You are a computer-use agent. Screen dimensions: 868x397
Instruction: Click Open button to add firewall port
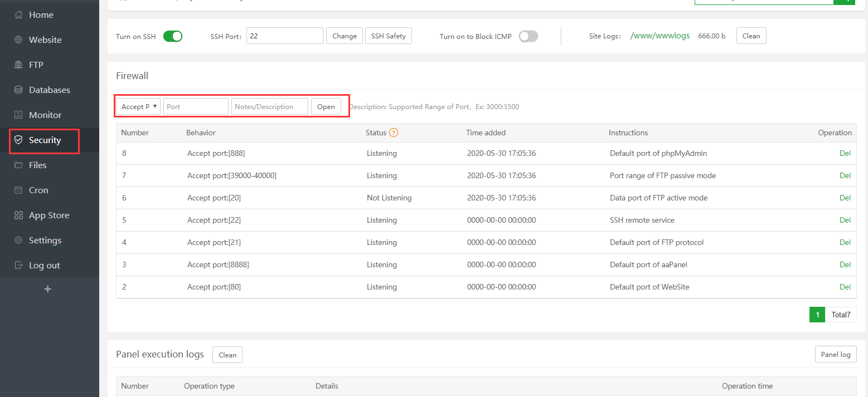tap(326, 106)
